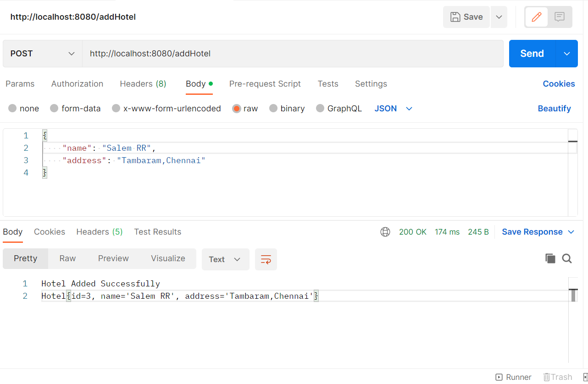Open the POST method dropdown
588x384 pixels.
pos(42,53)
